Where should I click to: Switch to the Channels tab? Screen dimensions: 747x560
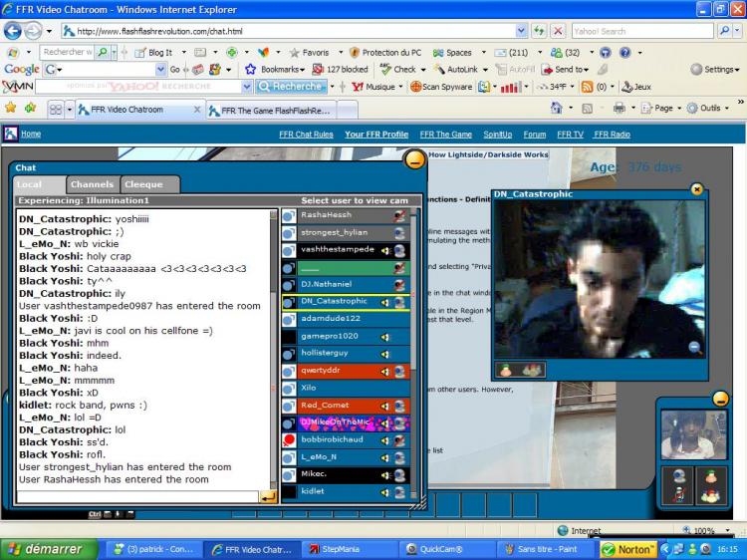(92, 184)
